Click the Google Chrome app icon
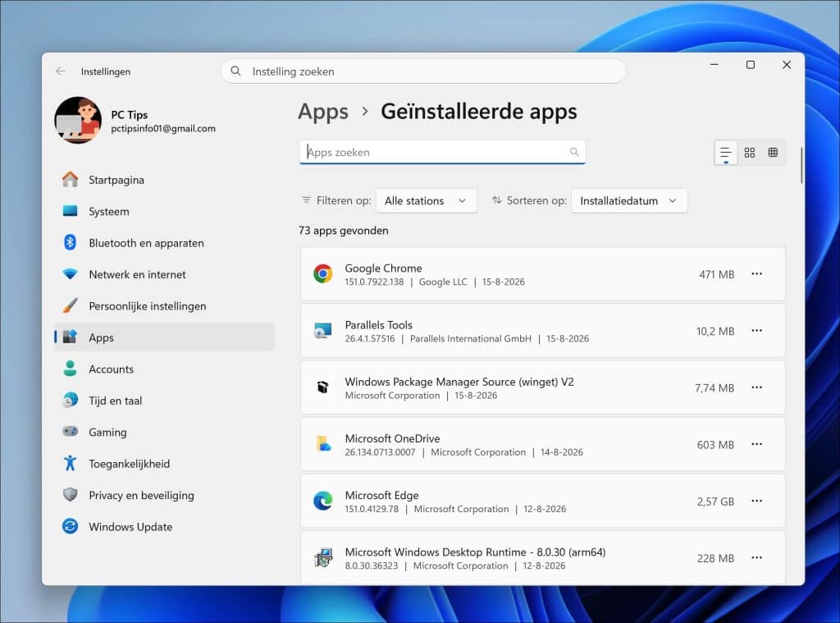Screen dimensions: 840x623 click(x=323, y=274)
